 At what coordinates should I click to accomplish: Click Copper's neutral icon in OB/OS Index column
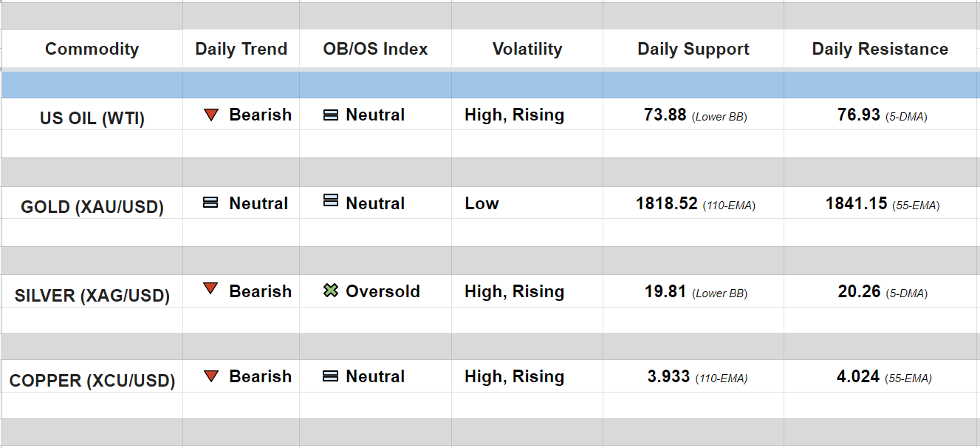(331, 376)
